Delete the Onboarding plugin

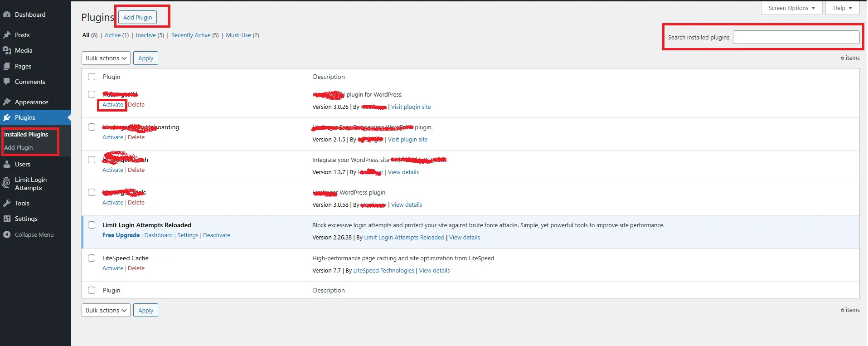(x=136, y=137)
